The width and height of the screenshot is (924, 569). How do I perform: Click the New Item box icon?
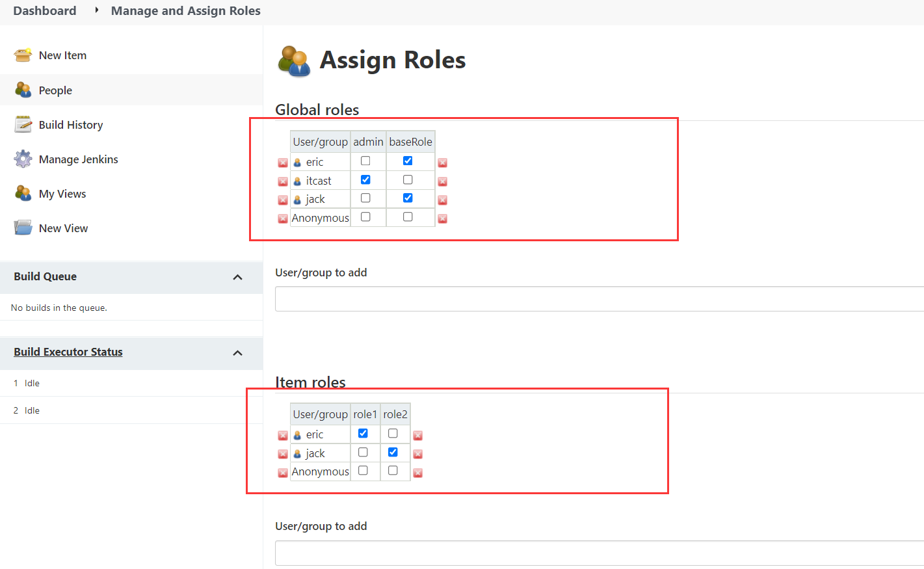pyautogui.click(x=23, y=55)
